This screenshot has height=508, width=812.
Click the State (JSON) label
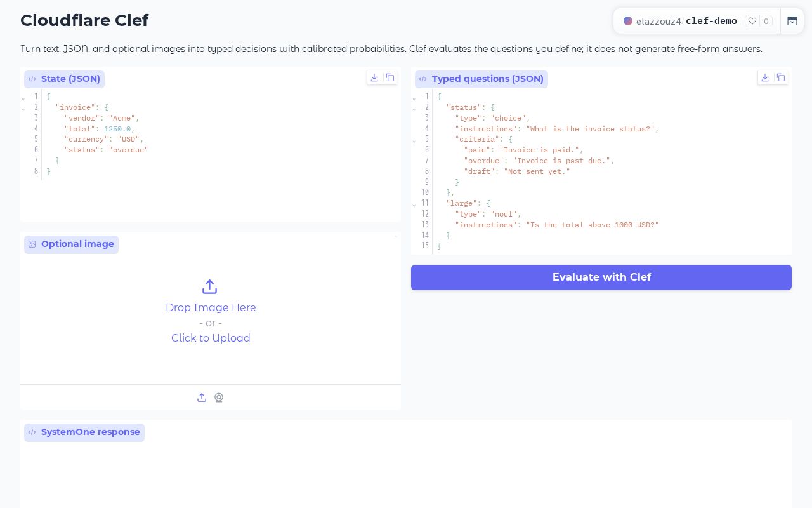point(65,79)
